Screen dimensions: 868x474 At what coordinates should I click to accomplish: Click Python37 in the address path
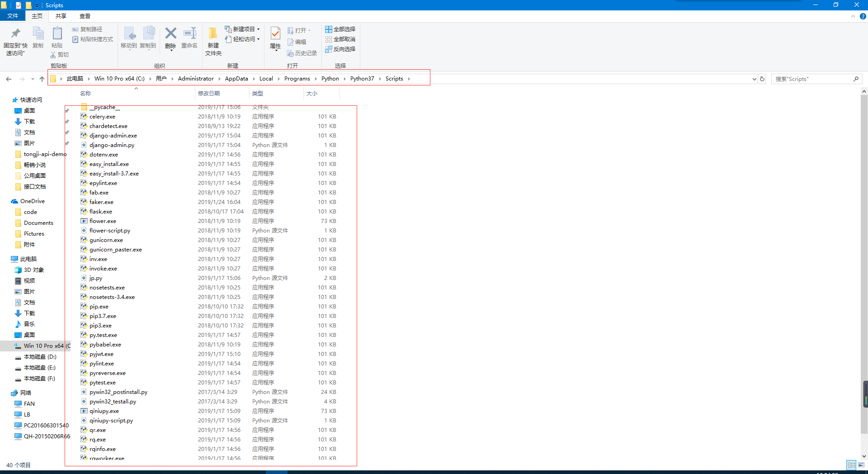(362, 79)
